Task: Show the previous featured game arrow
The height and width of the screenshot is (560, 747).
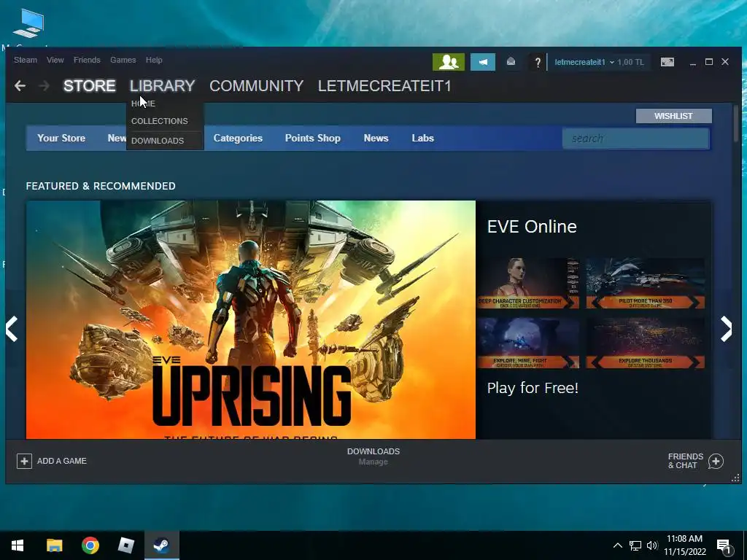Action: [12, 329]
